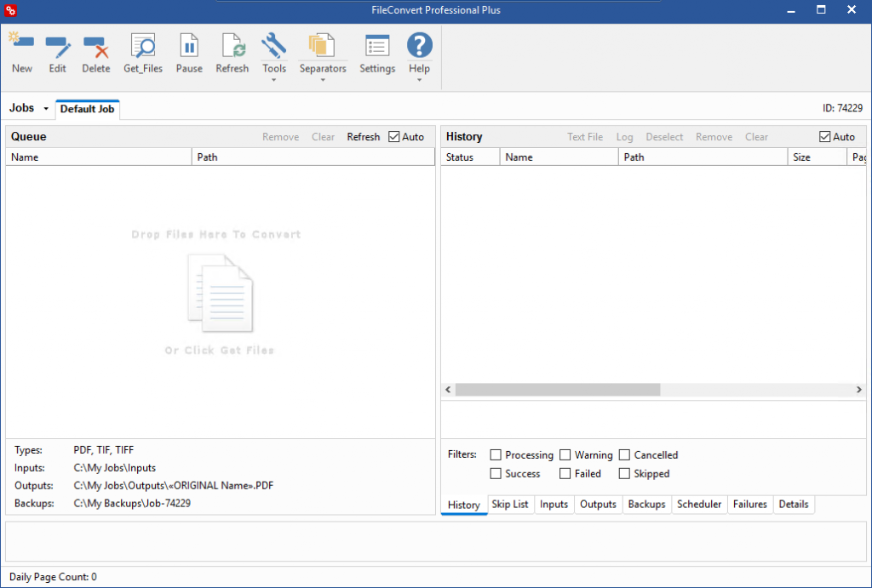The width and height of the screenshot is (872, 588).
Task: Enable the Cancelled filter checkbox
Action: point(624,455)
